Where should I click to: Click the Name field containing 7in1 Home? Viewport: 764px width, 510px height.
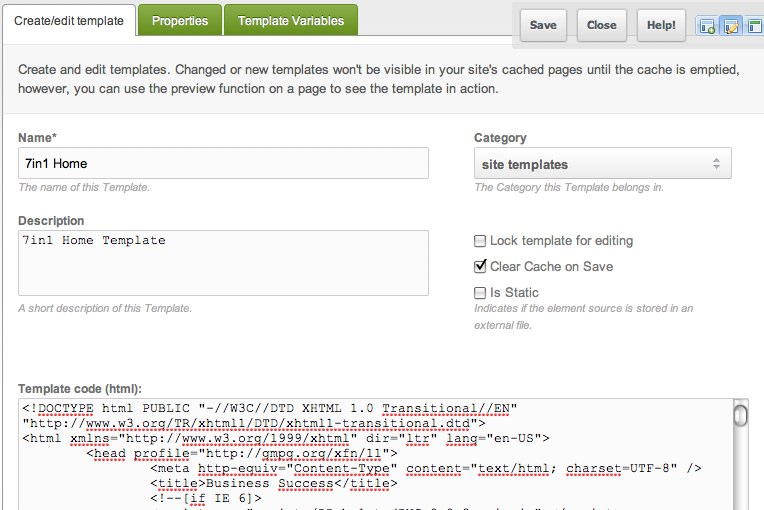tap(223, 163)
